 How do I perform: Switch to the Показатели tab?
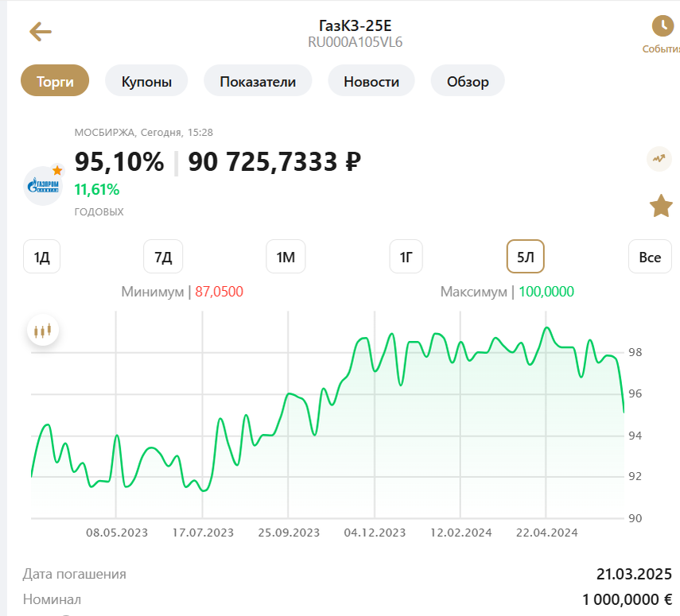tap(258, 81)
